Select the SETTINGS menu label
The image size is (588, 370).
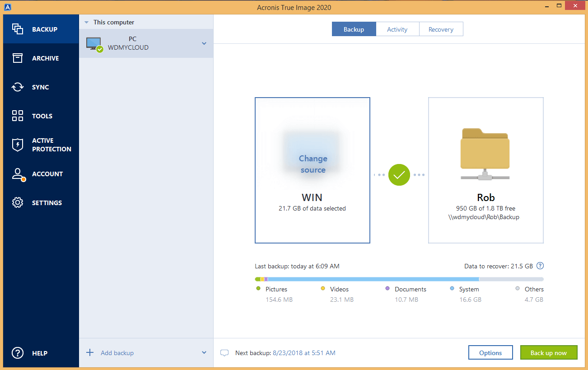pyautogui.click(x=47, y=203)
